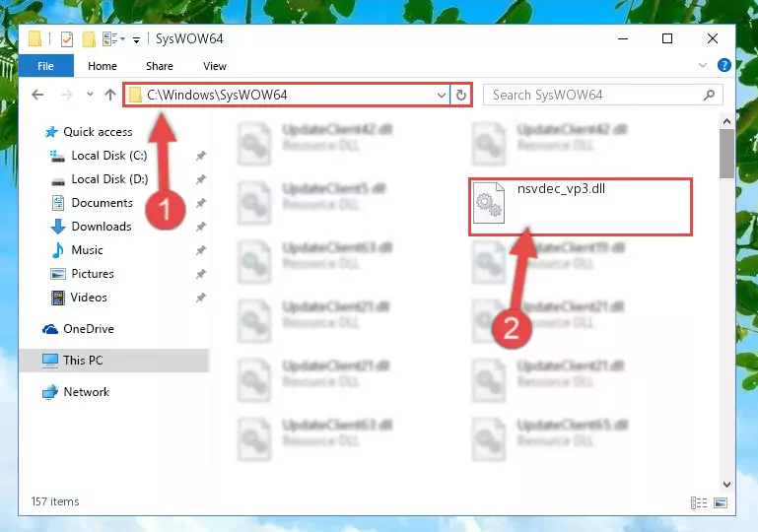Click the nsvdec_vp3.dll gear file icon
The height and width of the screenshot is (532, 758).
point(489,203)
